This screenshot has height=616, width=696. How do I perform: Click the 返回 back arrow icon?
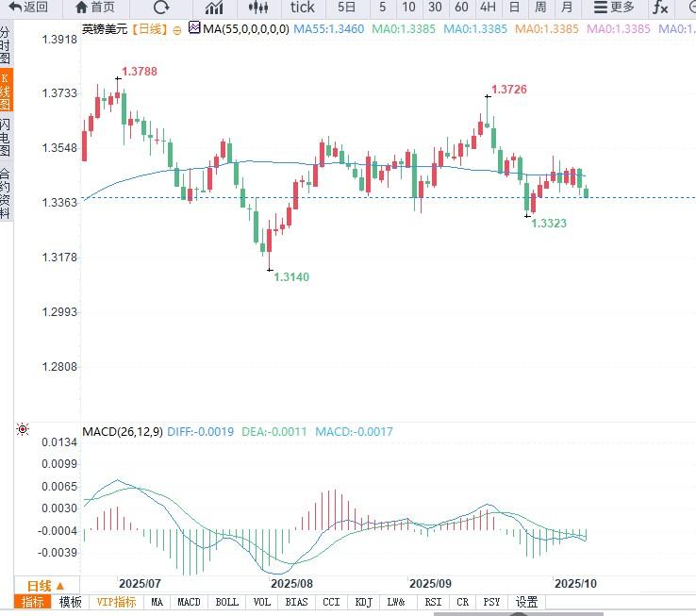(15, 8)
